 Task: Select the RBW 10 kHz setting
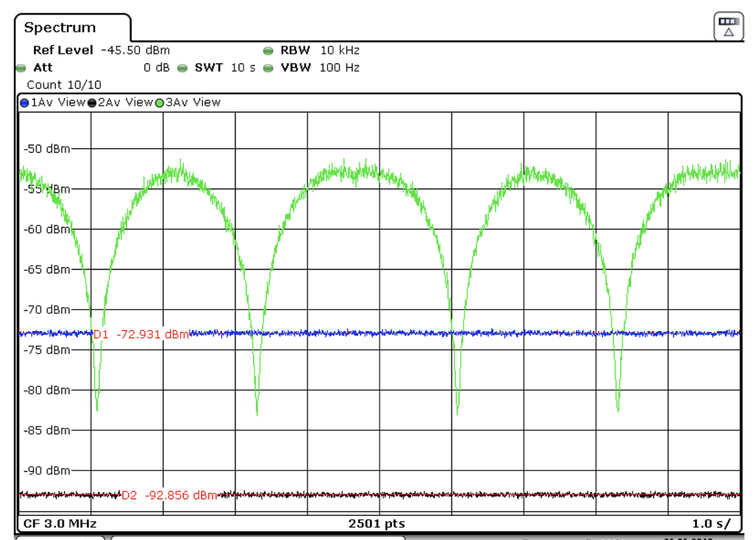click(320, 51)
